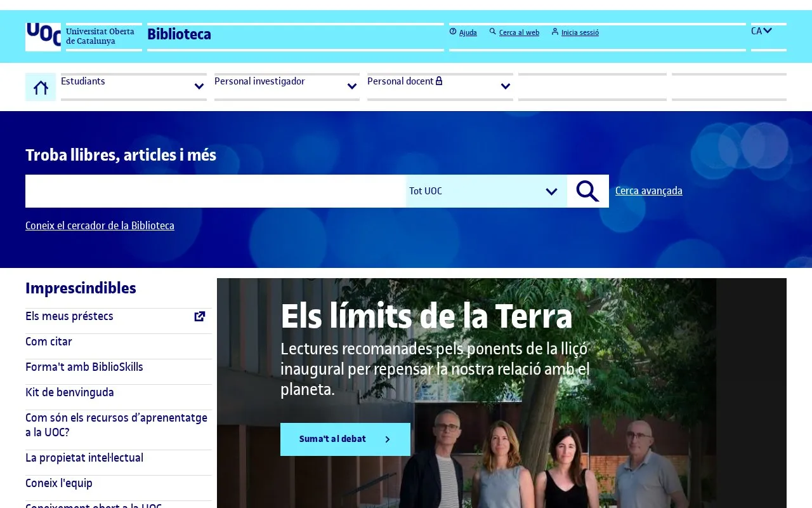Image resolution: width=812 pixels, height=508 pixels.
Task: Click the Inicia sessió link
Action: click(x=580, y=32)
